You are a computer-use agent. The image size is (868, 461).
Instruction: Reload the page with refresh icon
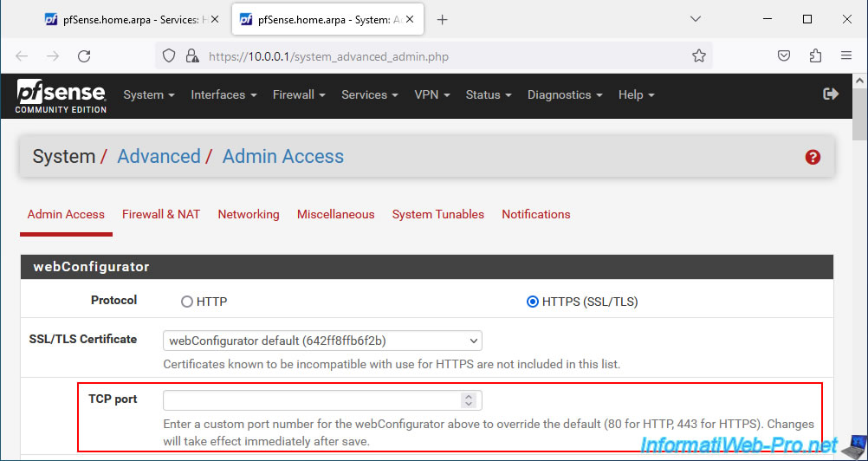(84, 56)
